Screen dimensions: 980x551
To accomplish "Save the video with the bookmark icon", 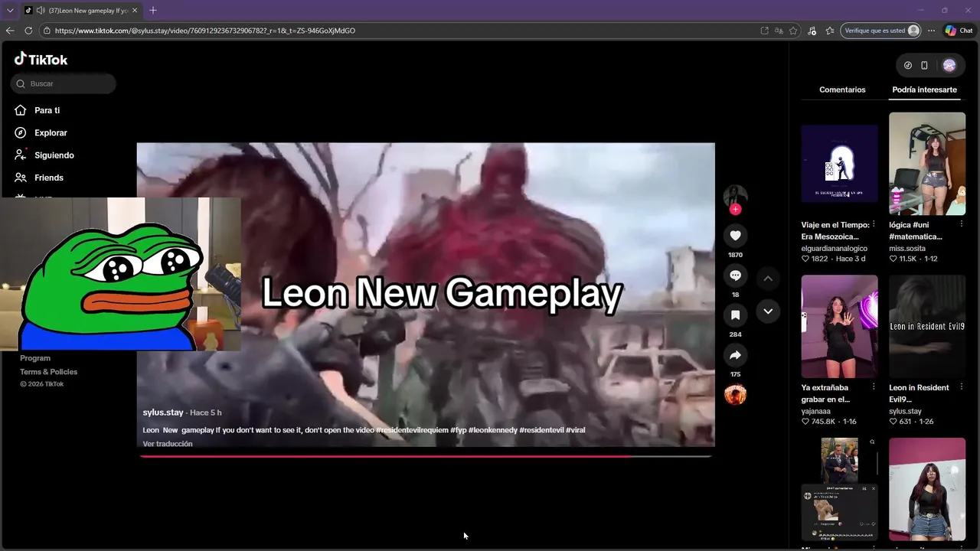I will coord(735,315).
